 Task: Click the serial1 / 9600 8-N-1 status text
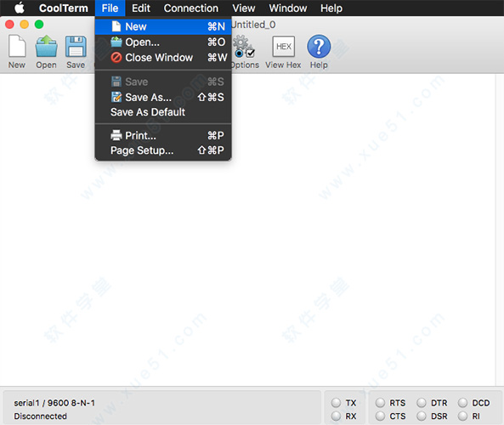[54, 403]
